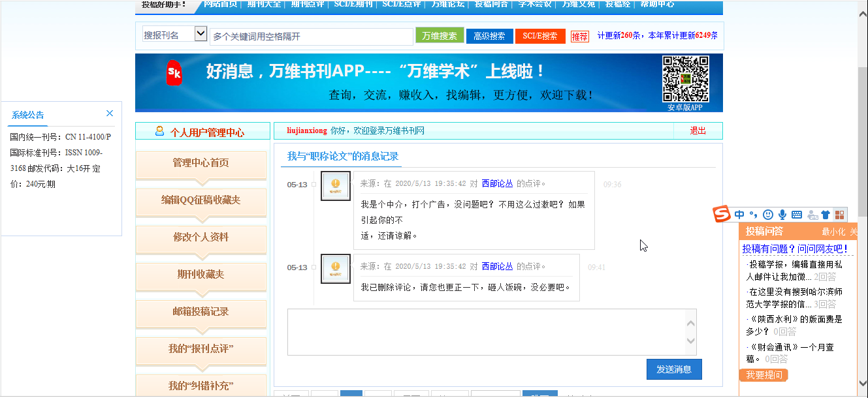The height and width of the screenshot is (398, 868).
Task: Open question about 投稿学报 editor private email
Action: click(x=795, y=271)
